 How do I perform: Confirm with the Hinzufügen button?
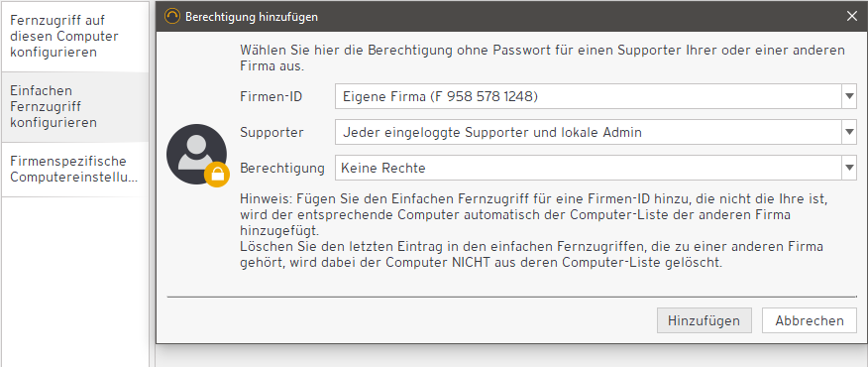click(x=705, y=320)
